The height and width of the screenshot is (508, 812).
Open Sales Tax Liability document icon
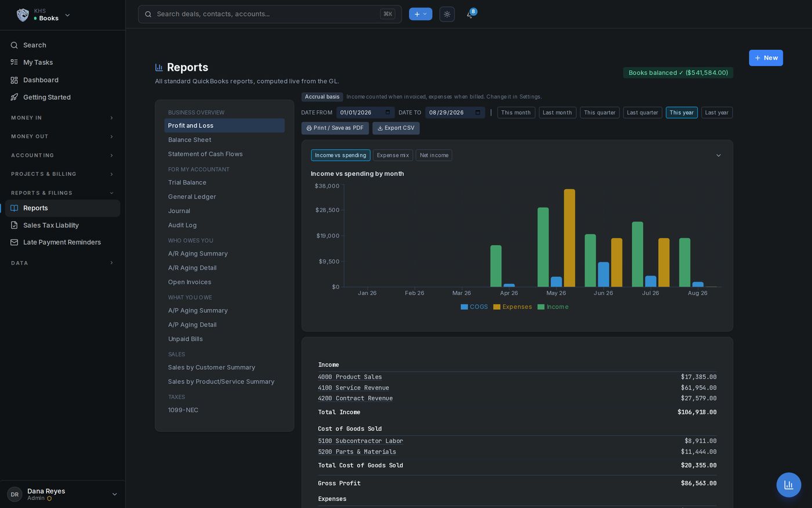[x=14, y=225]
